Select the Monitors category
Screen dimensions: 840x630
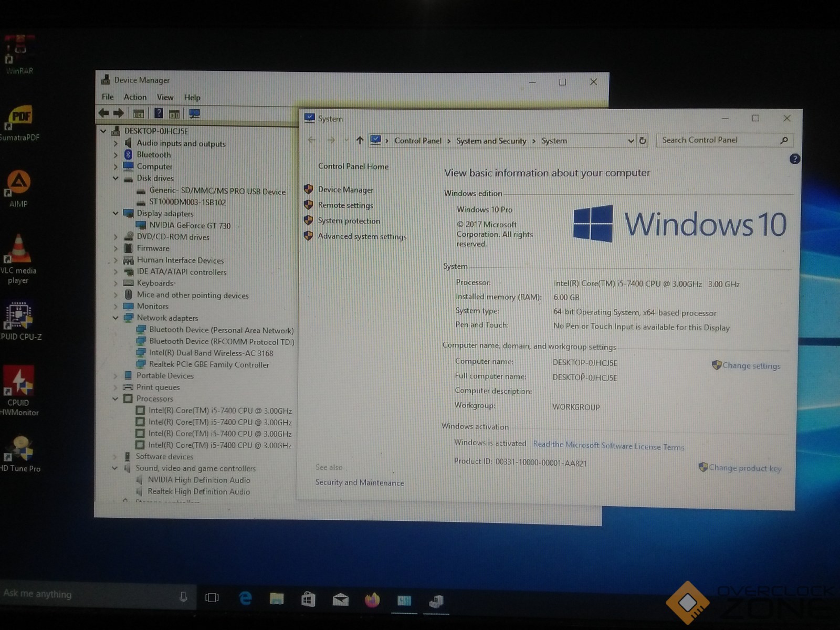(153, 306)
